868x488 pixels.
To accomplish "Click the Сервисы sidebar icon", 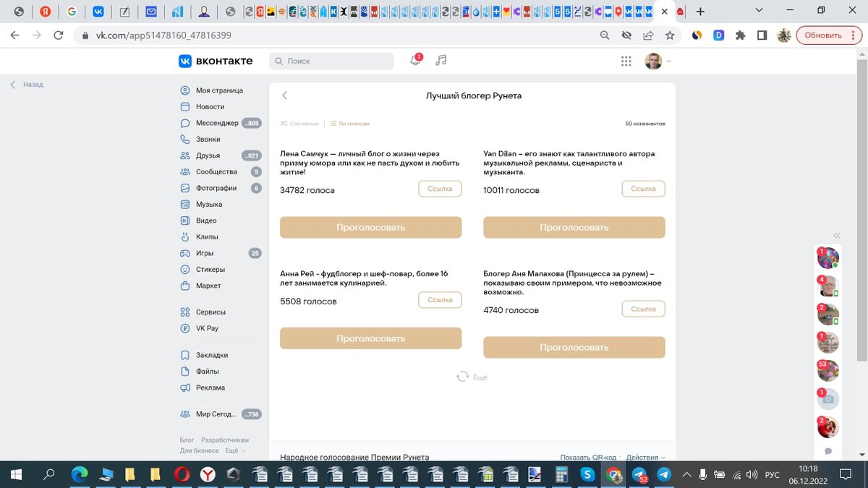I will coord(185,312).
